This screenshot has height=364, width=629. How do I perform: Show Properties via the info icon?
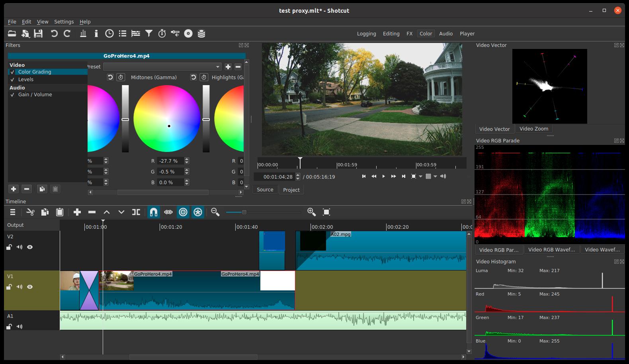96,33
